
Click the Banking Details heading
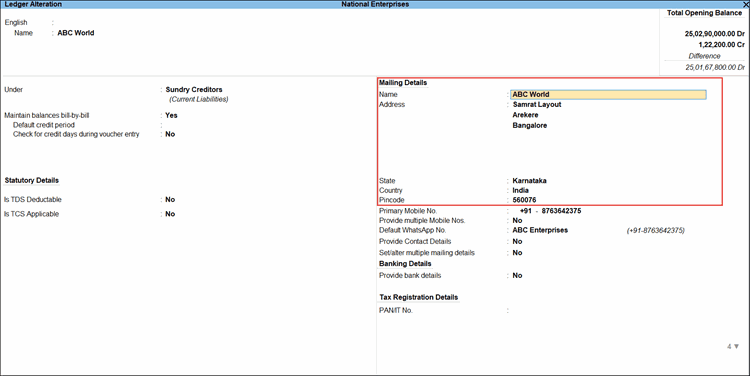(x=405, y=264)
